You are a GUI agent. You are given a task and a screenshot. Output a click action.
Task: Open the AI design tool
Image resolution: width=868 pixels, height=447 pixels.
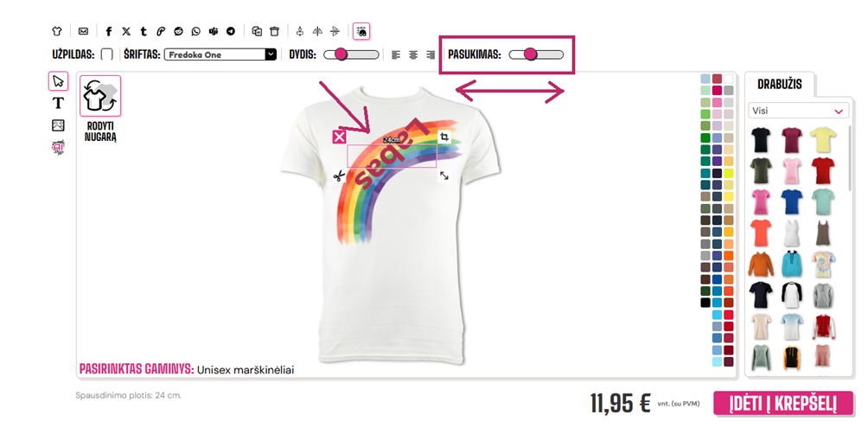pyautogui.click(x=58, y=147)
